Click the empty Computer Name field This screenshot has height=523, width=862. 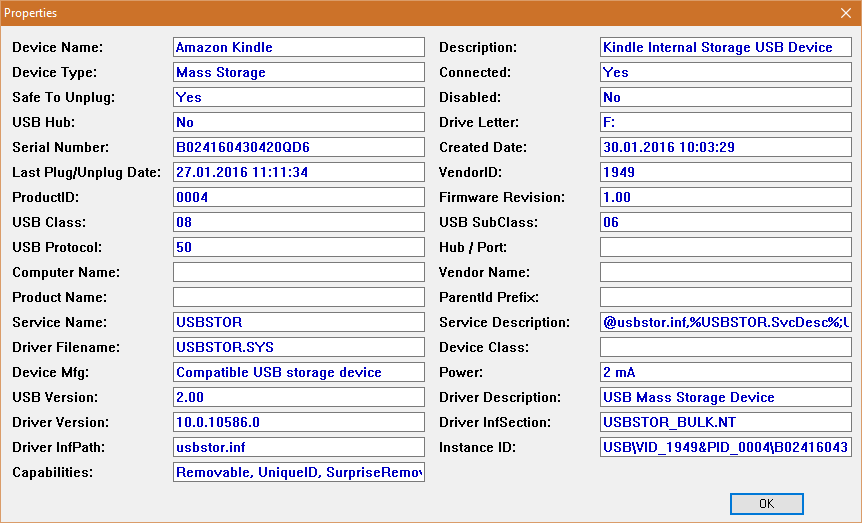pos(299,272)
